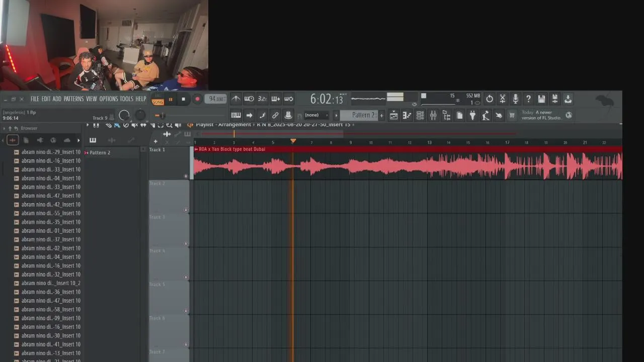Mute Track 1 with its dot switch
Image resolution: width=644 pixels, height=362 pixels.
pos(186,176)
